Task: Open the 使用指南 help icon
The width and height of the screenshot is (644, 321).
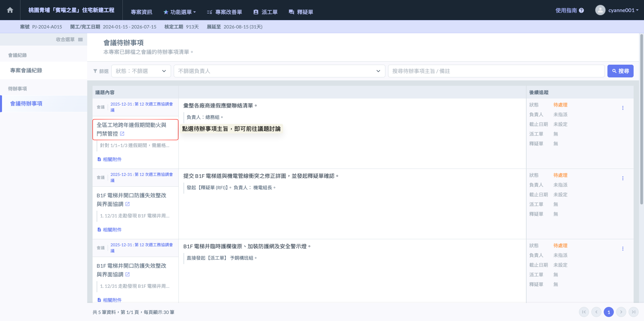Action: (x=581, y=10)
